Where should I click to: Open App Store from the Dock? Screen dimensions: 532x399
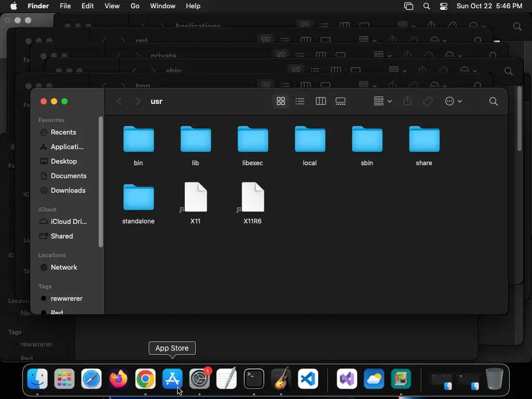coord(172,379)
